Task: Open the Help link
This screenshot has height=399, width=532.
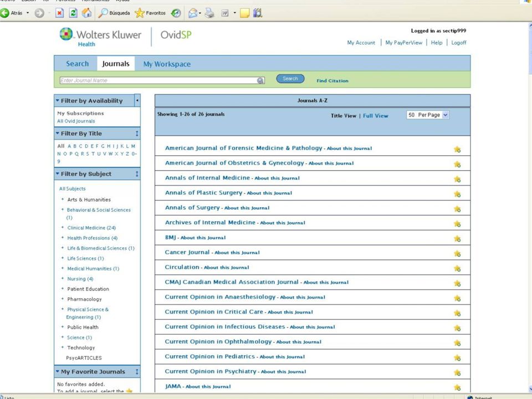Action: (437, 43)
